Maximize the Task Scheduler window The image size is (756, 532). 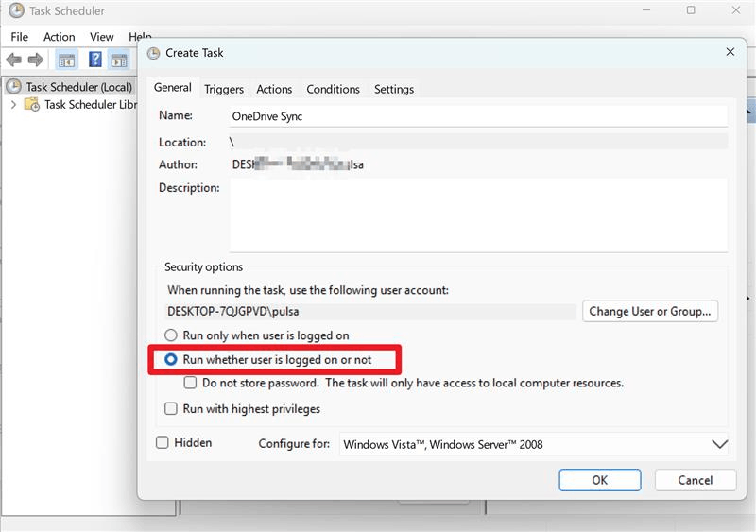pyautogui.click(x=691, y=10)
